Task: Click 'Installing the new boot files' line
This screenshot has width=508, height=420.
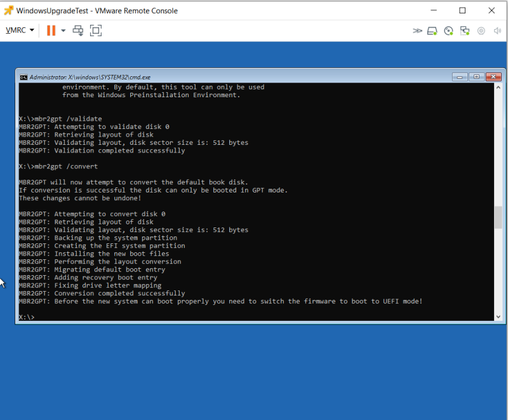Action: tap(94, 254)
